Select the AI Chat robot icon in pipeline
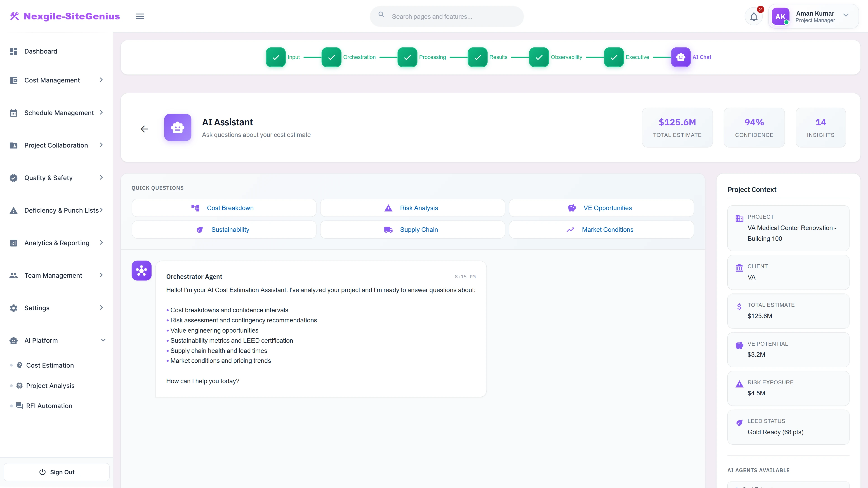868x488 pixels. (681, 57)
